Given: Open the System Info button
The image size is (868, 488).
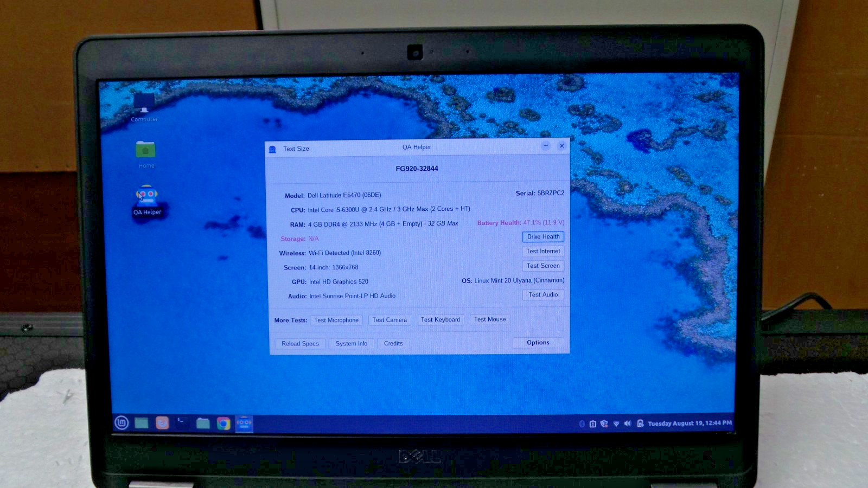Looking at the screenshot, I should [351, 344].
